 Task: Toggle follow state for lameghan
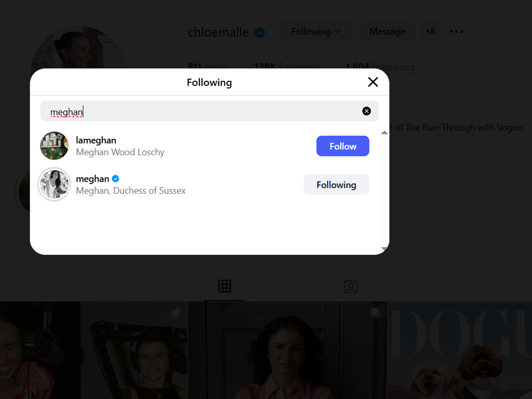click(343, 146)
